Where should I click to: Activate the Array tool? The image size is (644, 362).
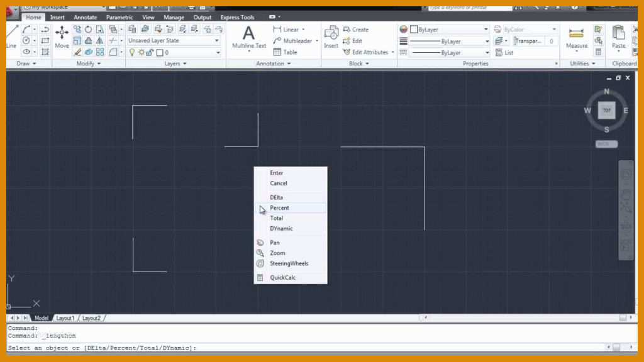point(100,52)
